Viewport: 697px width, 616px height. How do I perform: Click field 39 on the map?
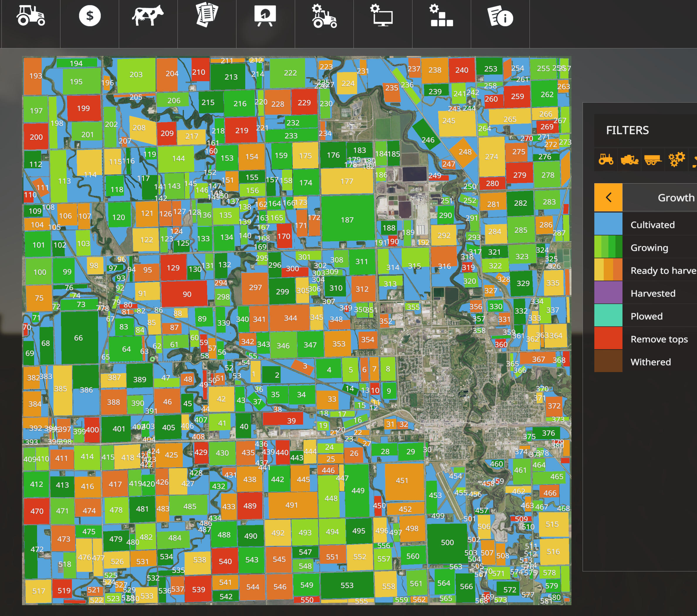[283, 419]
